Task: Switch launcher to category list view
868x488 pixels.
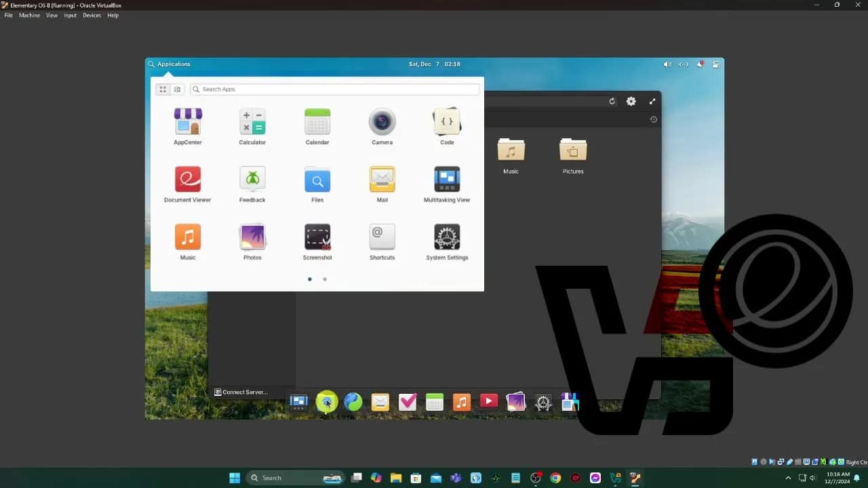Action: click(x=178, y=89)
